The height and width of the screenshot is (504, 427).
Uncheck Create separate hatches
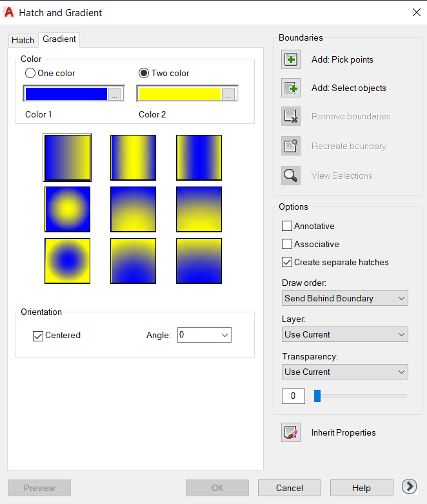[287, 262]
